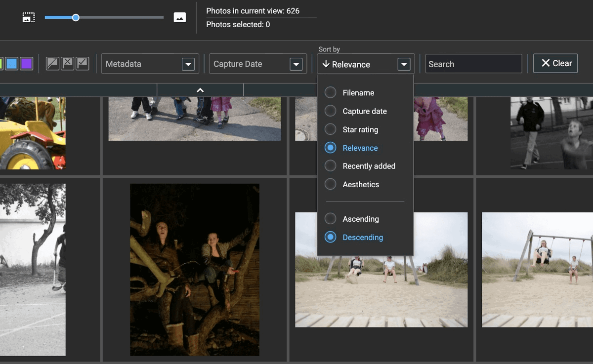Filter by blue color label
Viewport: 593px width, 364px height.
tap(11, 64)
